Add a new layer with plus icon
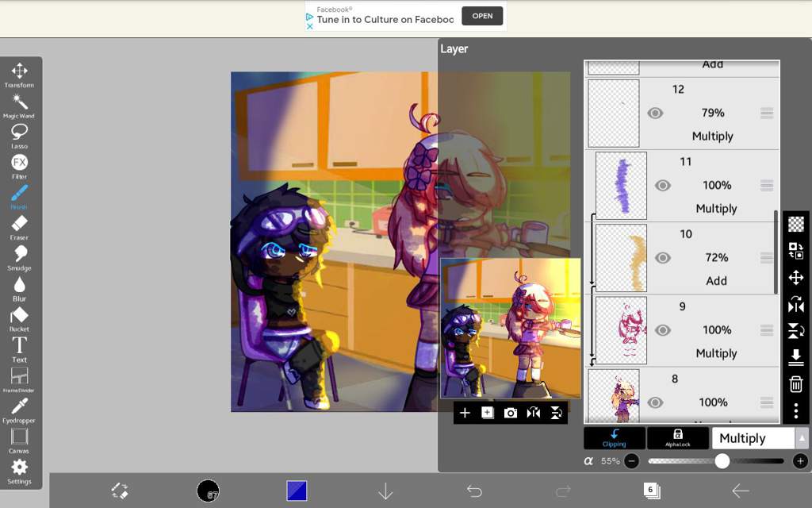The image size is (812, 508). [x=465, y=413]
